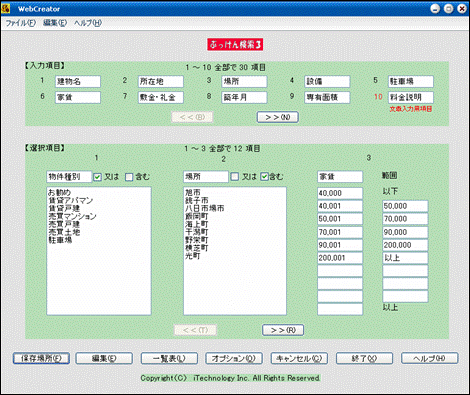Click the rent field showing 200,001

(340, 258)
